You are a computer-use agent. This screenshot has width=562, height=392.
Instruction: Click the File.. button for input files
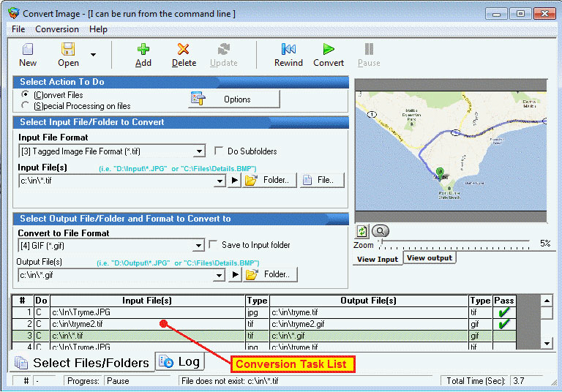(x=322, y=180)
